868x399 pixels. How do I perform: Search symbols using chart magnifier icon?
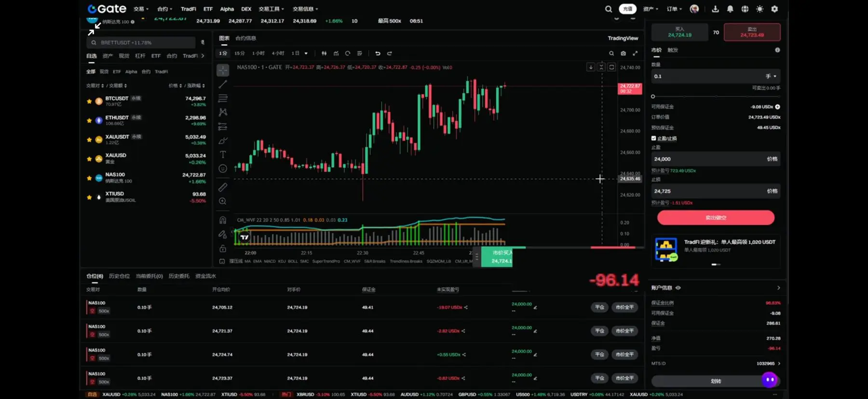pyautogui.click(x=611, y=53)
